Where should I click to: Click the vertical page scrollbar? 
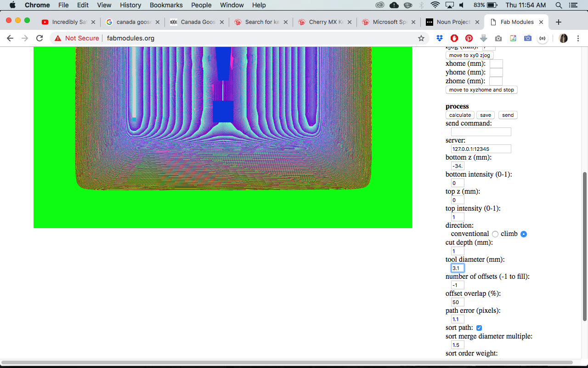click(x=585, y=246)
